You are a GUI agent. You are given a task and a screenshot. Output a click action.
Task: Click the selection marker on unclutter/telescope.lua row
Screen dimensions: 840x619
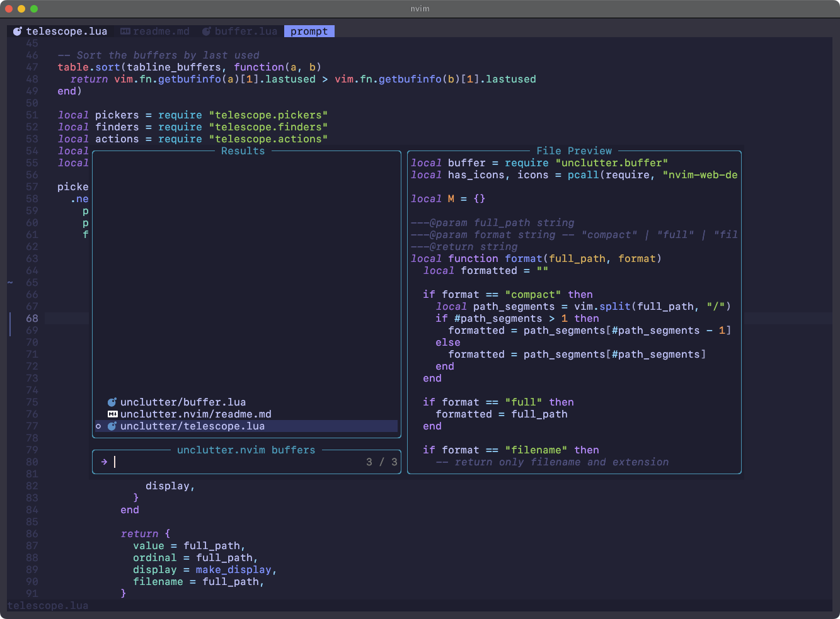click(x=98, y=426)
